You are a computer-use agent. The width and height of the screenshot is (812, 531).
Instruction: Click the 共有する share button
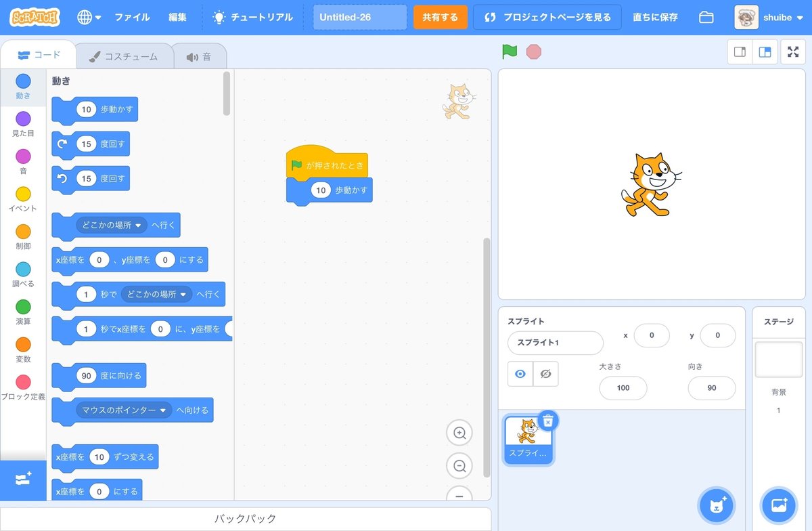pos(440,17)
